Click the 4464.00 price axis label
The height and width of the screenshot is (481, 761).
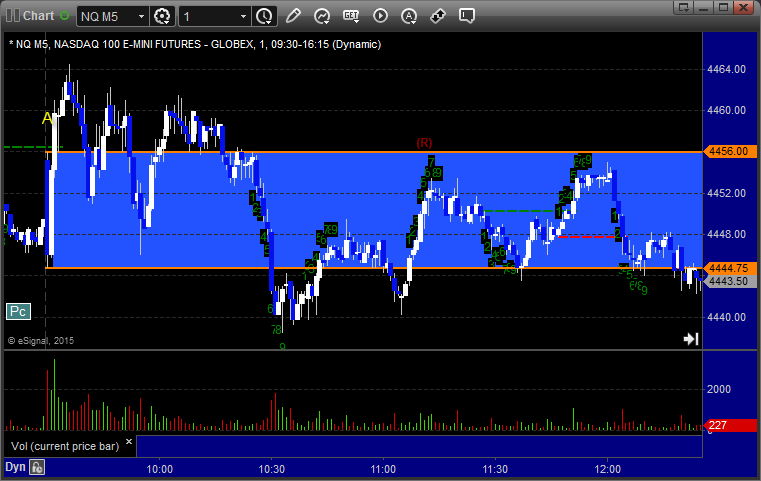click(727, 69)
